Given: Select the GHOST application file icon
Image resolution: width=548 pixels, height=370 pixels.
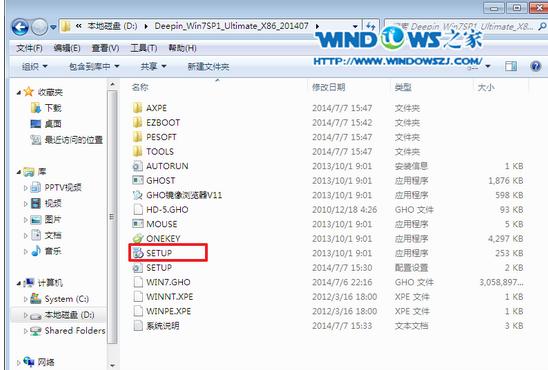Looking at the screenshot, I should coord(138,180).
